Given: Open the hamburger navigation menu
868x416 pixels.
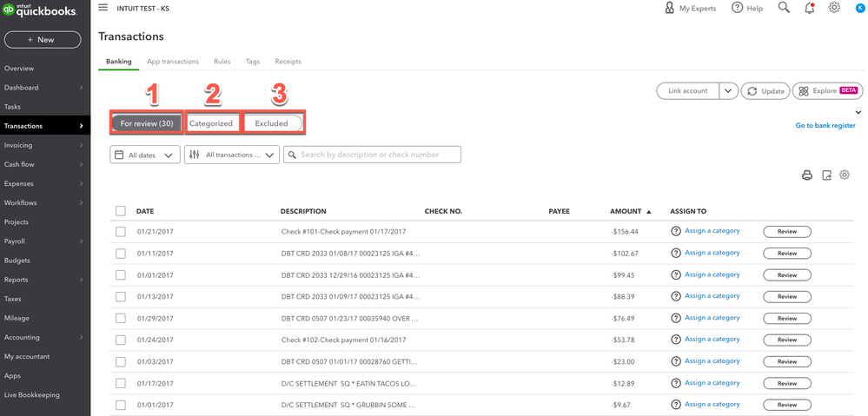Looking at the screenshot, I should [103, 7].
